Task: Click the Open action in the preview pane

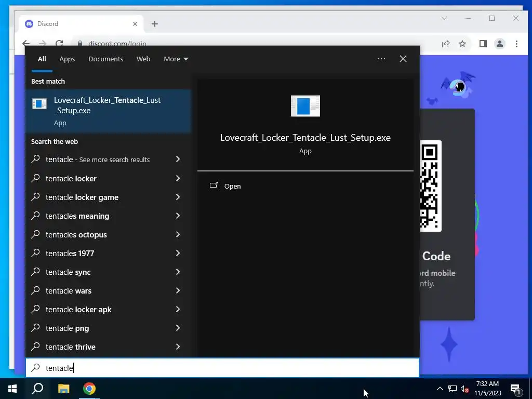Action: point(232,187)
